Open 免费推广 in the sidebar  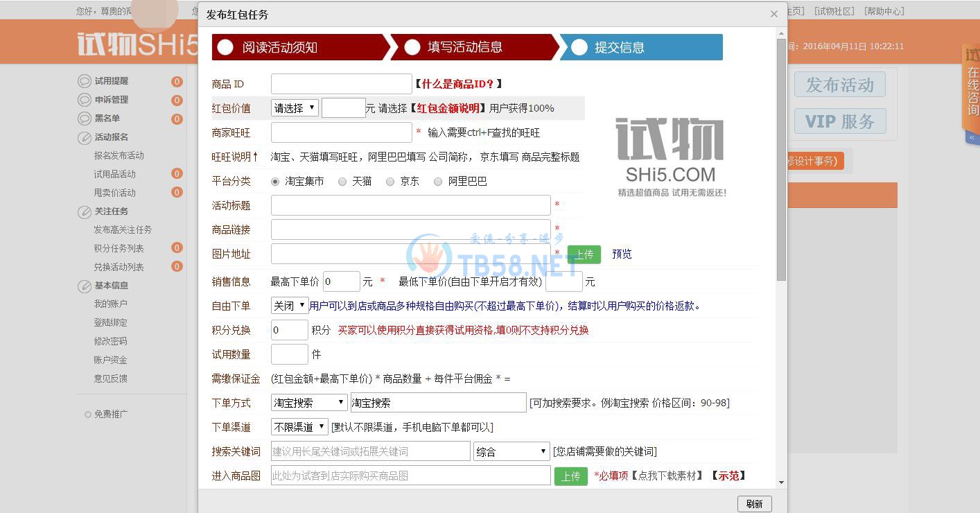pos(111,415)
